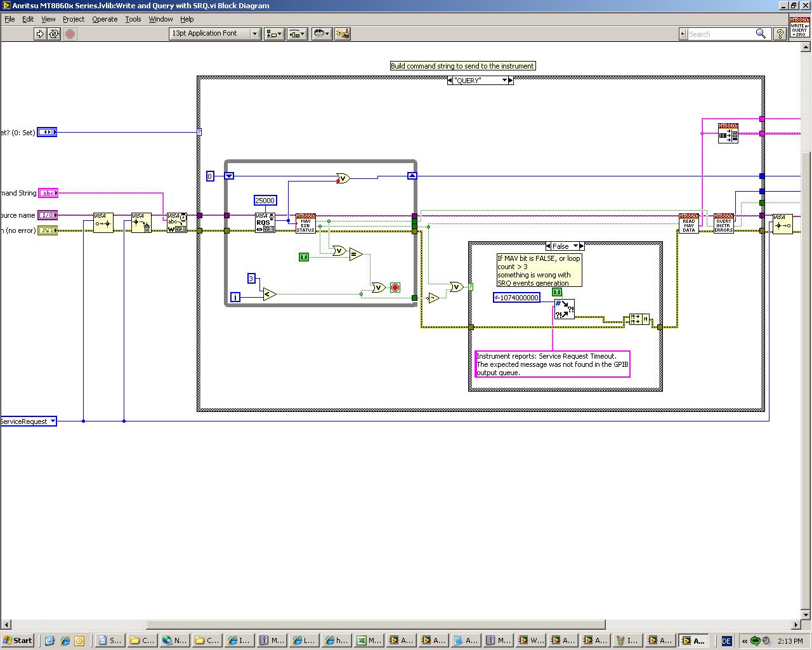Select the MAV ESB STATUS subVI
This screenshot has width=812, height=650.
[x=305, y=223]
